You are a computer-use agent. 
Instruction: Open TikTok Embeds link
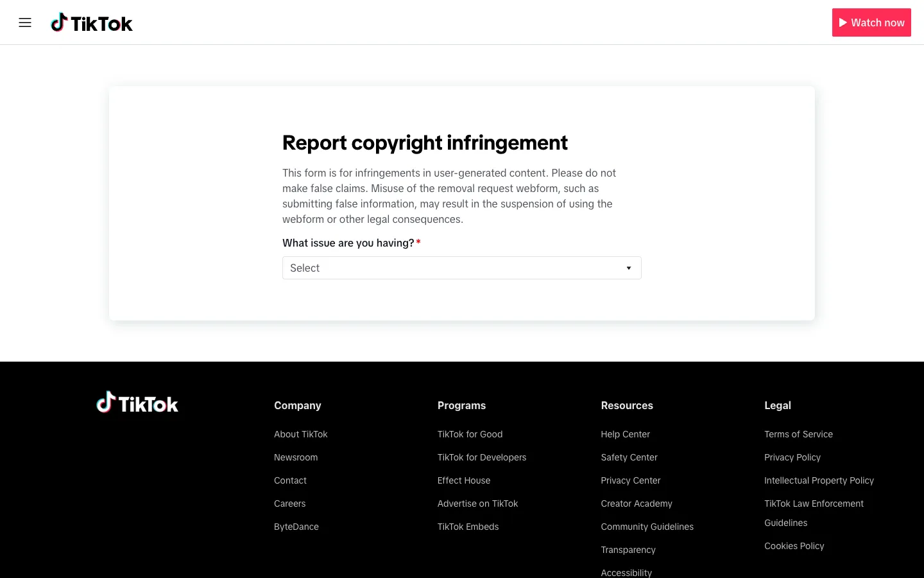point(468,527)
